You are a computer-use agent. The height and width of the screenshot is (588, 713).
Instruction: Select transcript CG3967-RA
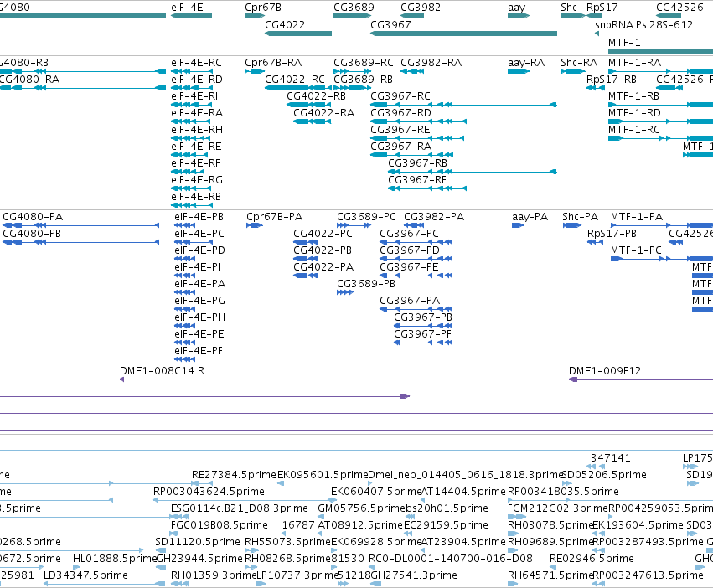pos(412,155)
